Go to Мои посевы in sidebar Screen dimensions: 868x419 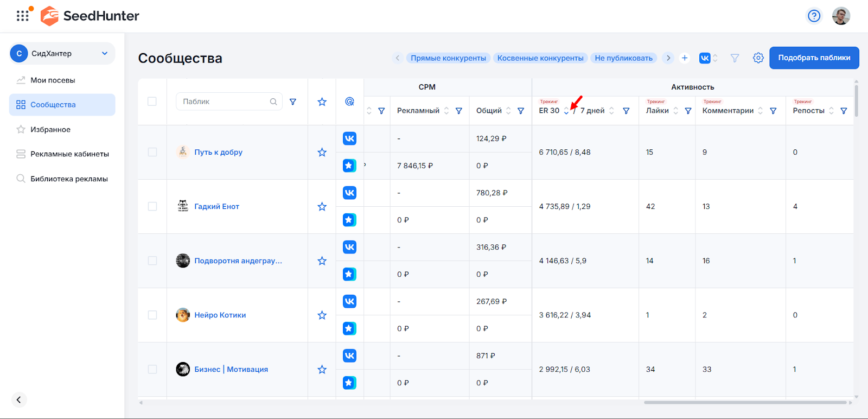click(53, 80)
